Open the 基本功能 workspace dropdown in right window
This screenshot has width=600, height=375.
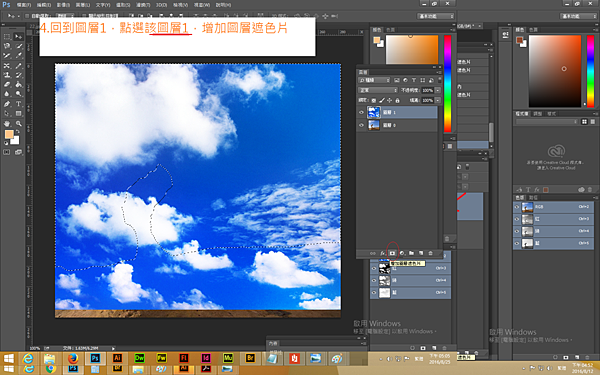(x=578, y=16)
